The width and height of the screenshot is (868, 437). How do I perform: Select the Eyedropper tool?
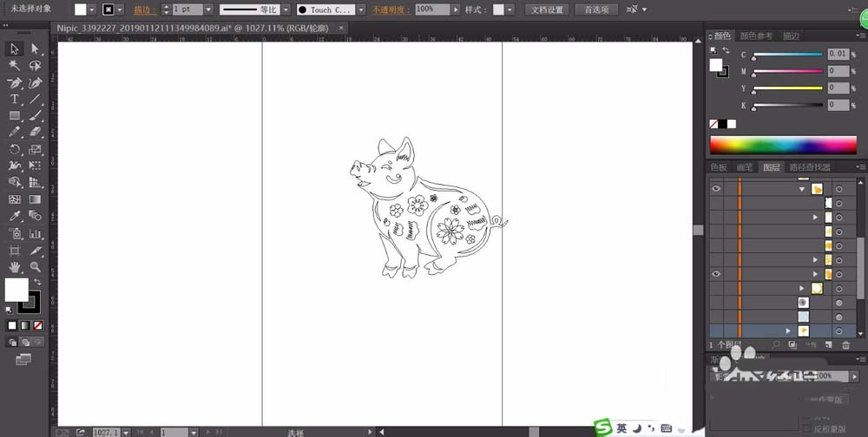pos(15,216)
